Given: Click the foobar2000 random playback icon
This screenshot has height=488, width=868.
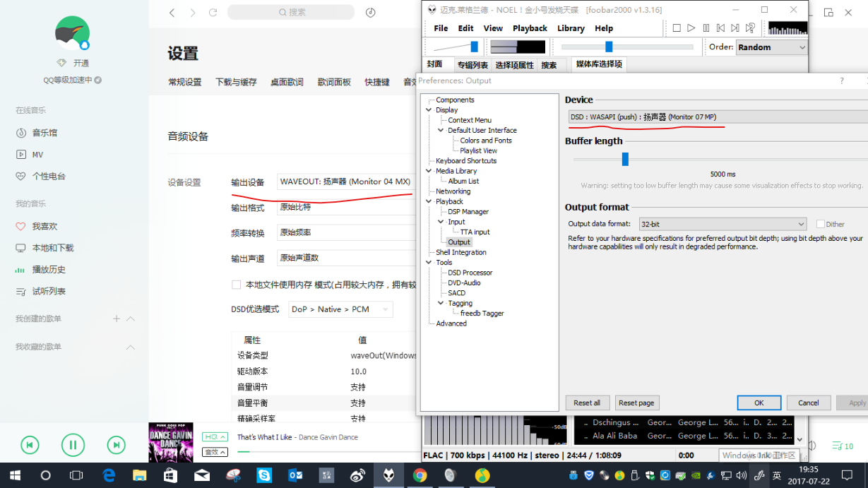Looking at the screenshot, I should [750, 28].
